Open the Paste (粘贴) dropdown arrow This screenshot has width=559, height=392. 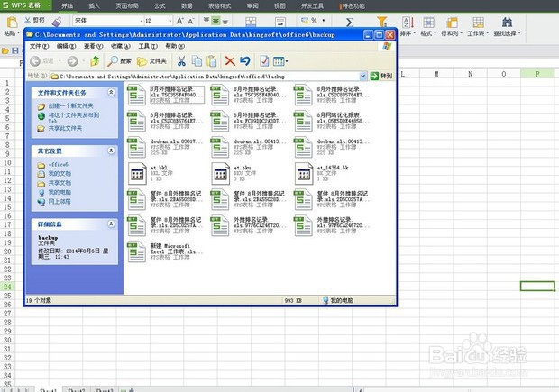tap(18, 33)
